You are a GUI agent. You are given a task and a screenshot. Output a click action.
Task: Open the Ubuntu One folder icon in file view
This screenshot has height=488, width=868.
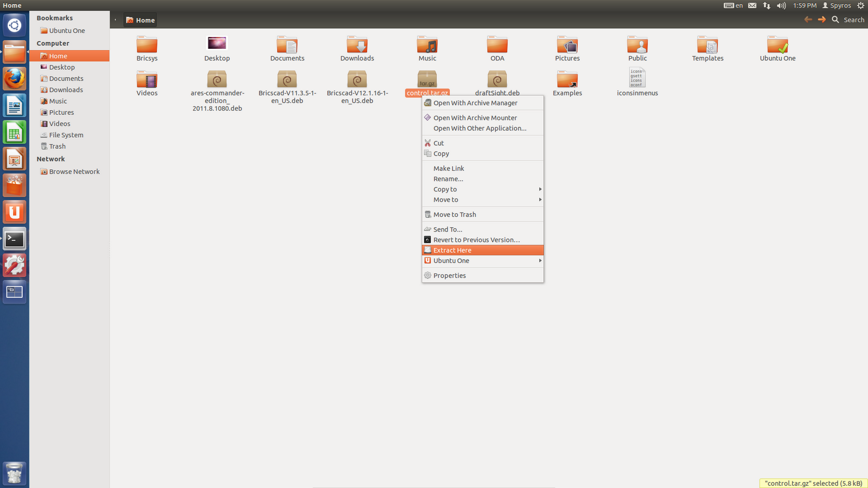pyautogui.click(x=777, y=44)
